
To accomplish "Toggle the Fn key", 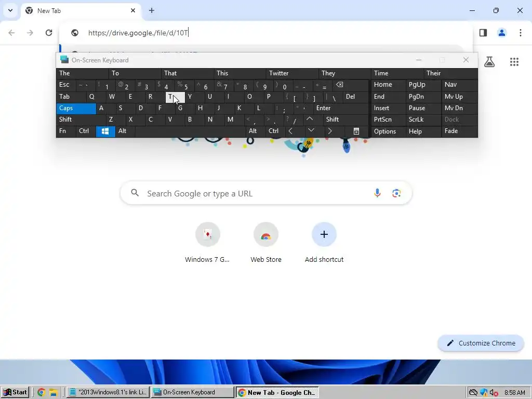I will pos(66,131).
